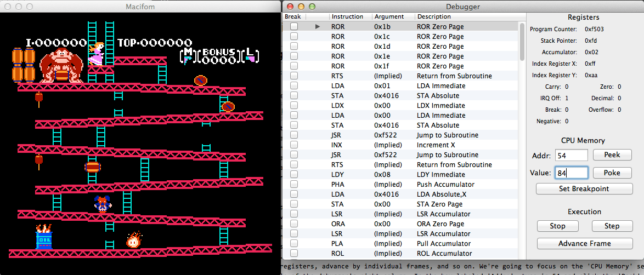Image resolution: width=644 pixels, height=275 pixels.
Task: Click the Argument column header
Action: [x=393, y=17]
